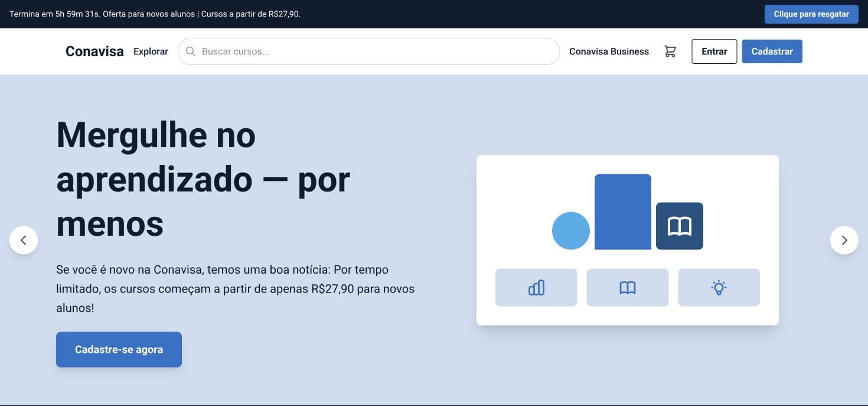868x406 pixels.
Task: Click Clique para resgatar button
Action: [x=811, y=14]
